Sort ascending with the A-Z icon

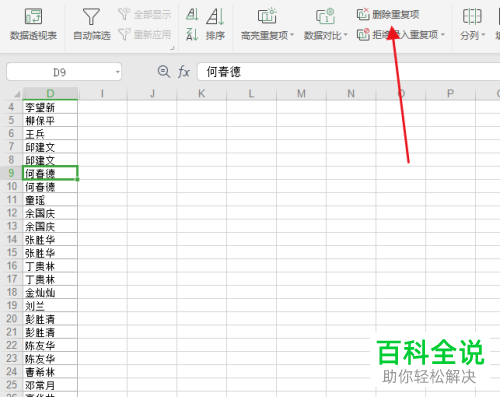coord(192,14)
